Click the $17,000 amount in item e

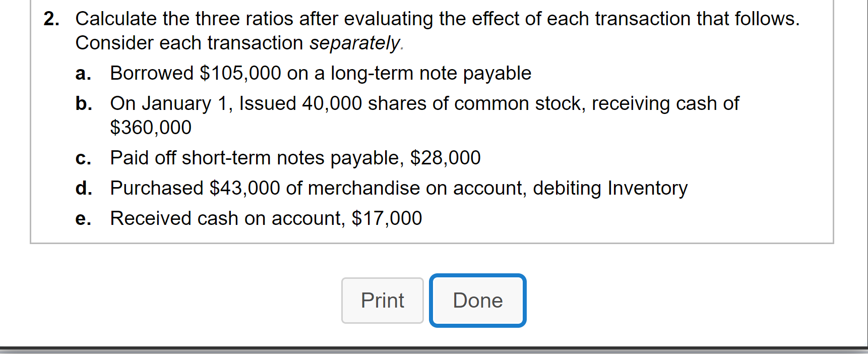click(387, 218)
